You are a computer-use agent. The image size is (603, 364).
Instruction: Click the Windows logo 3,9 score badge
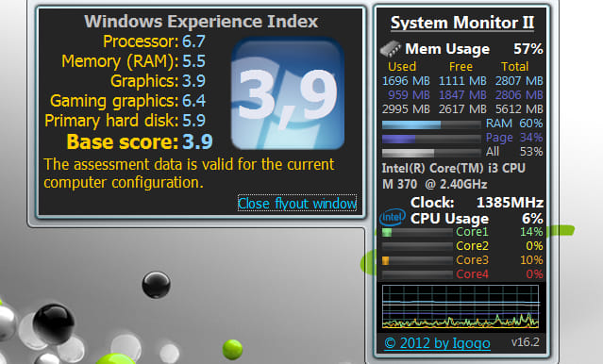287,93
